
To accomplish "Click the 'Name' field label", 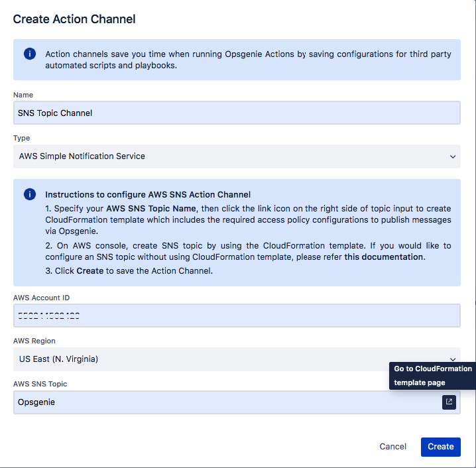I will pyautogui.click(x=23, y=95).
